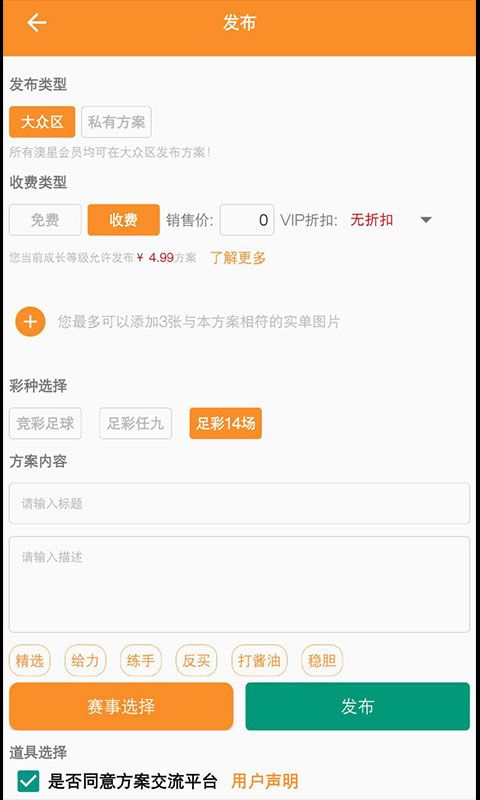
Task: Select 足彩任九 lottery type
Action: point(136,423)
